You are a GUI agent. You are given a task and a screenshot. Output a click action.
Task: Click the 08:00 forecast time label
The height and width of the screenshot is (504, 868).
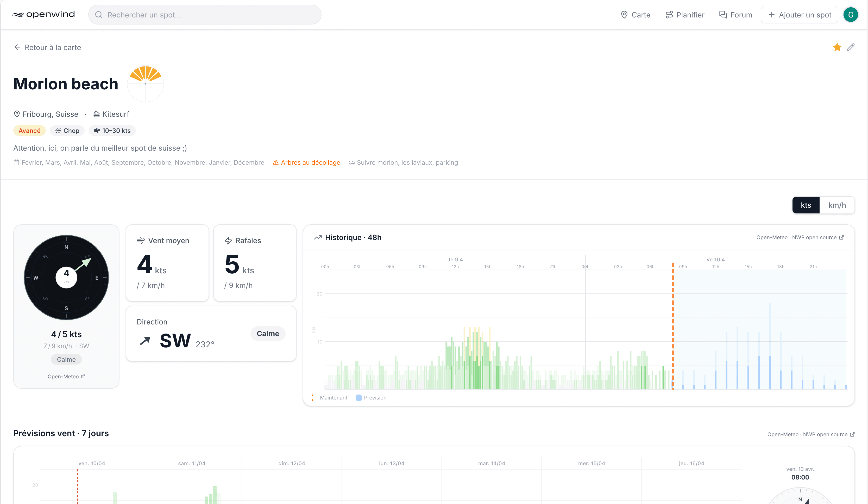[800, 477]
